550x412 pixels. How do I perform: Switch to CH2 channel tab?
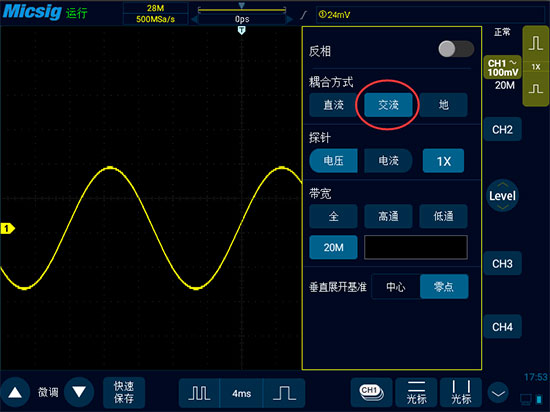[502, 129]
